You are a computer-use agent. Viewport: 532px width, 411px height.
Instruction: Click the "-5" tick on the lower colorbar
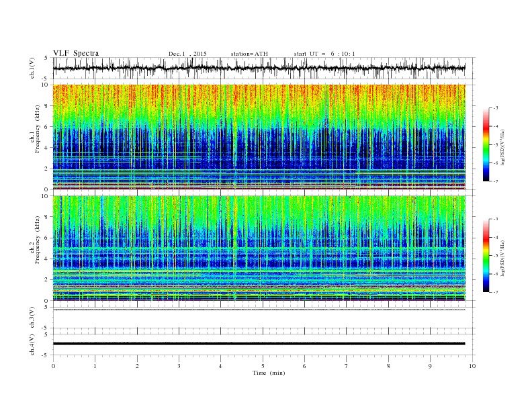click(495, 256)
